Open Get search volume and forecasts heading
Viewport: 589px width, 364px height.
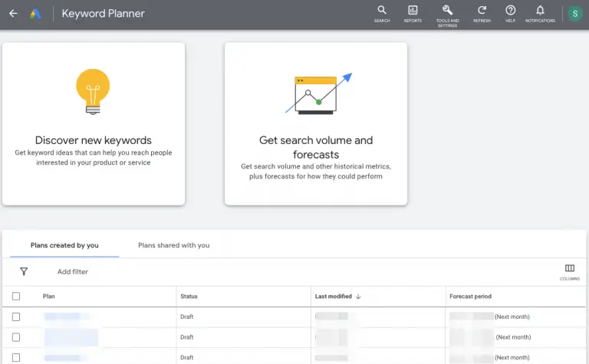point(316,147)
